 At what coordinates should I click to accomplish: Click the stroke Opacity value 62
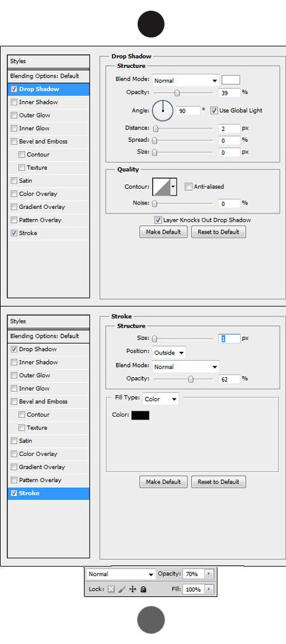pyautogui.click(x=229, y=379)
